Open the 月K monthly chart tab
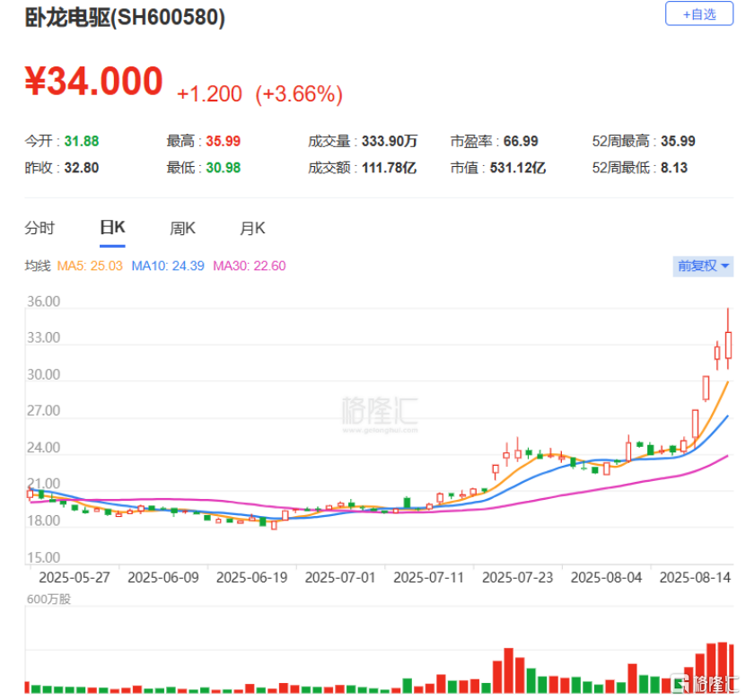The image size is (746, 700). click(252, 228)
